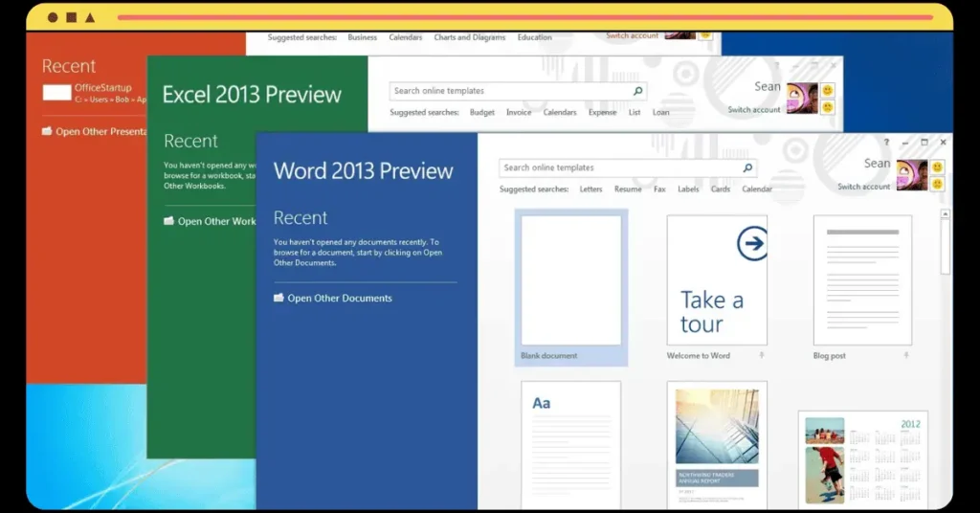The height and width of the screenshot is (513, 980).
Task: Click the Cards suggested search in Word
Action: pyautogui.click(x=720, y=189)
